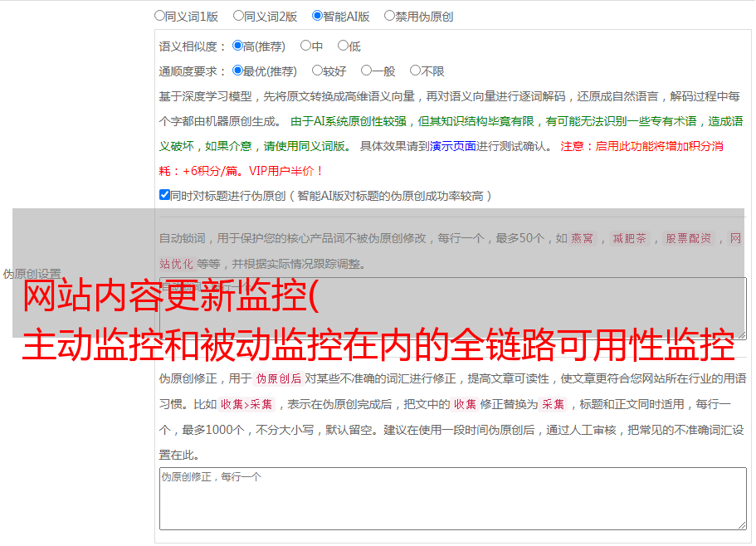Select 禁用伪原创 radio option
The width and height of the screenshot is (756, 546).
pos(389,16)
